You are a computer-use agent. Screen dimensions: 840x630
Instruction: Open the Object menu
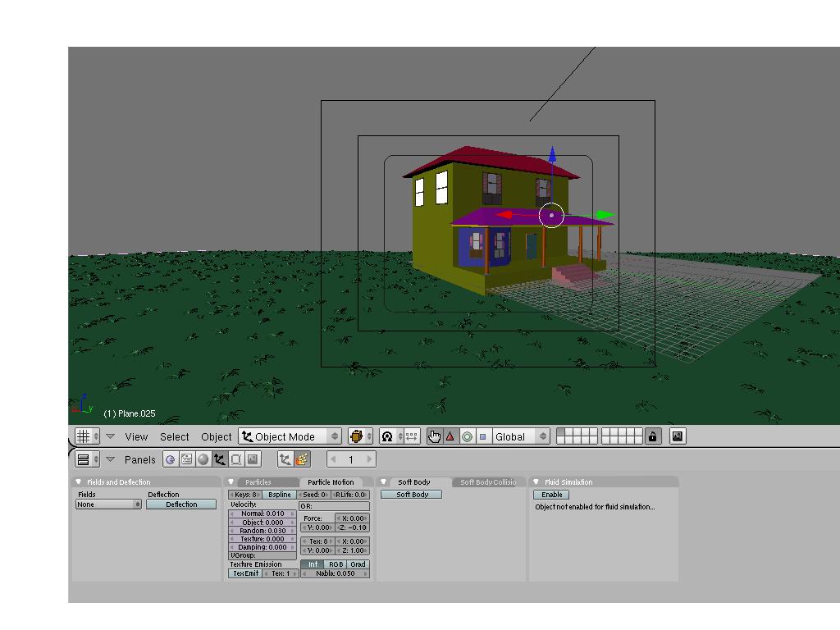(216, 437)
